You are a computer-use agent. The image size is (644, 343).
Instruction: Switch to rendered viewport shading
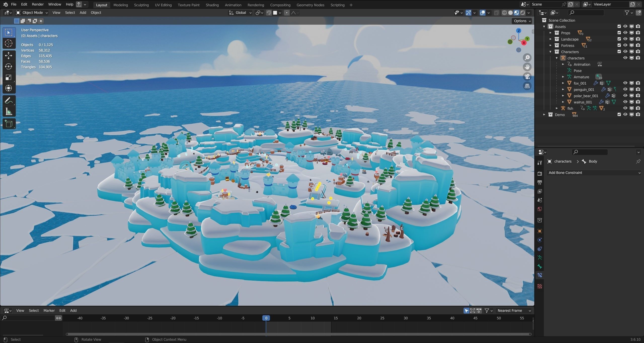tap(523, 13)
